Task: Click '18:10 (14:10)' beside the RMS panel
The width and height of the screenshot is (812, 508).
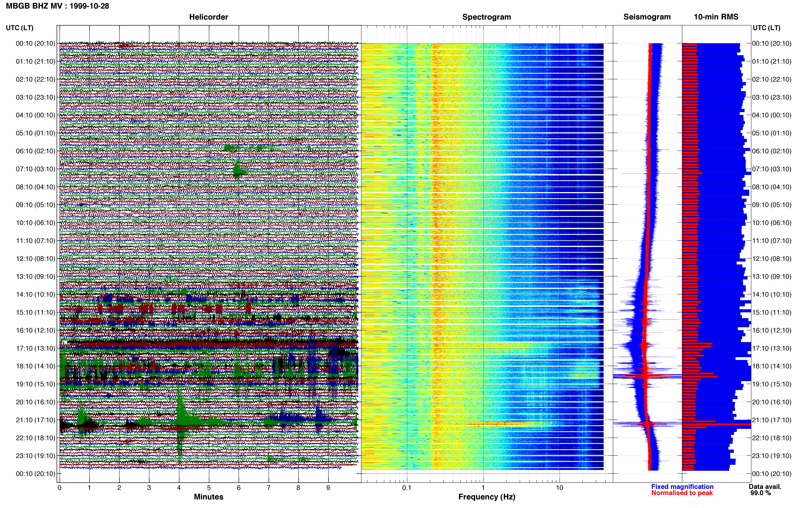Action: click(x=772, y=366)
